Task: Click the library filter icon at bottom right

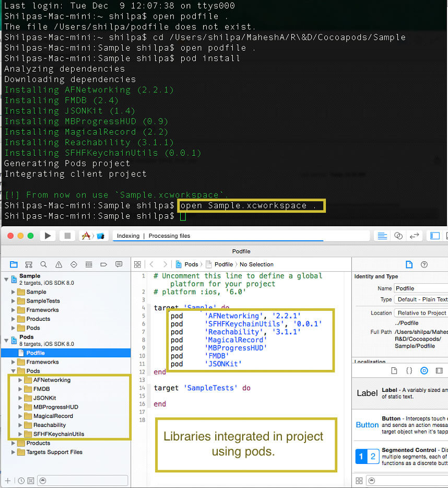Action: click(x=371, y=481)
